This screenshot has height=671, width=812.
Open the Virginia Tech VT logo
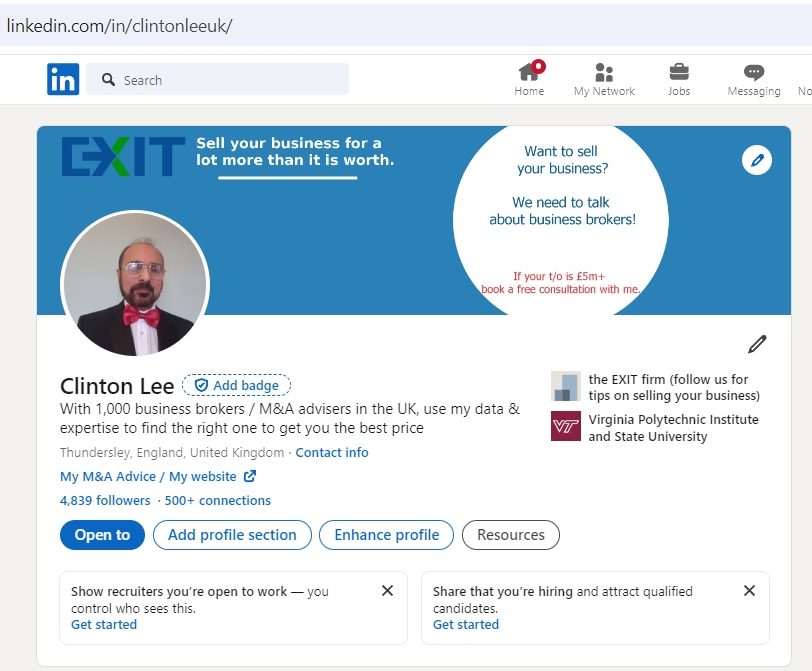click(566, 426)
